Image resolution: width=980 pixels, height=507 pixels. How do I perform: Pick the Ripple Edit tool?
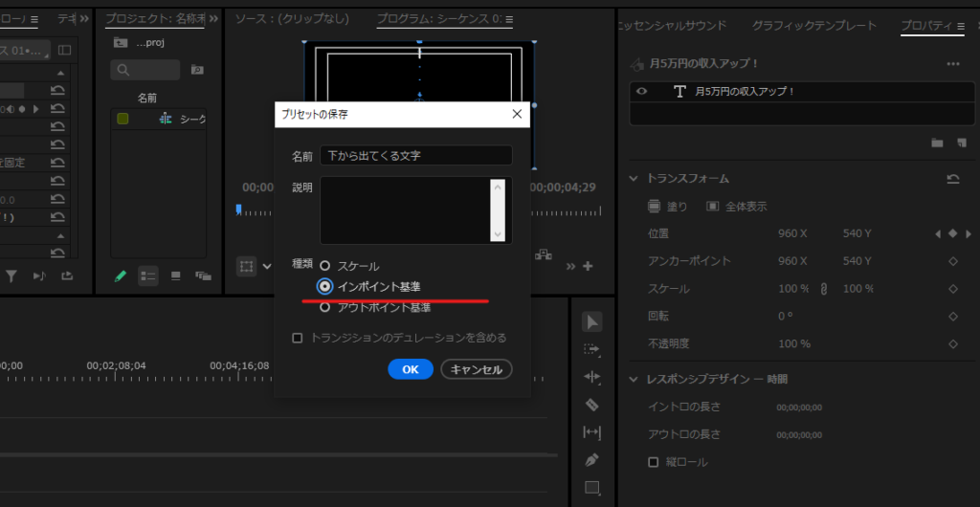coord(591,377)
